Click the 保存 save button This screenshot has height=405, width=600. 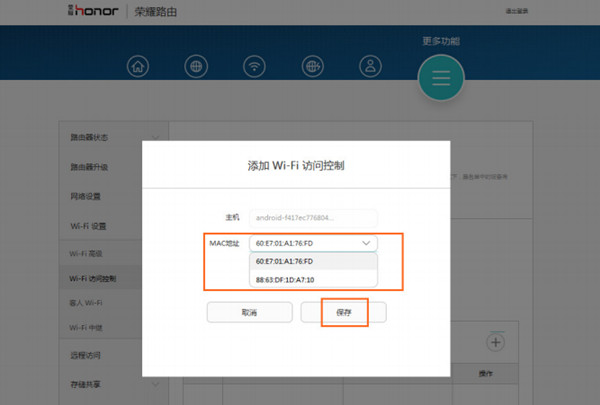pyautogui.click(x=344, y=312)
